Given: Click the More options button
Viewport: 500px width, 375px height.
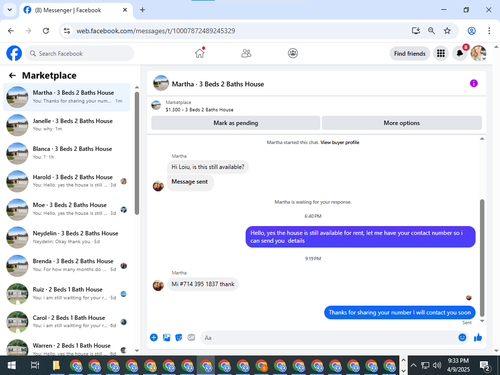Looking at the screenshot, I should click(402, 123).
